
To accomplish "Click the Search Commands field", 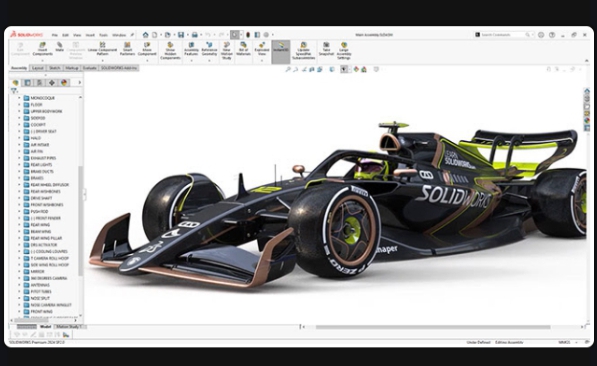I will click(x=503, y=35).
